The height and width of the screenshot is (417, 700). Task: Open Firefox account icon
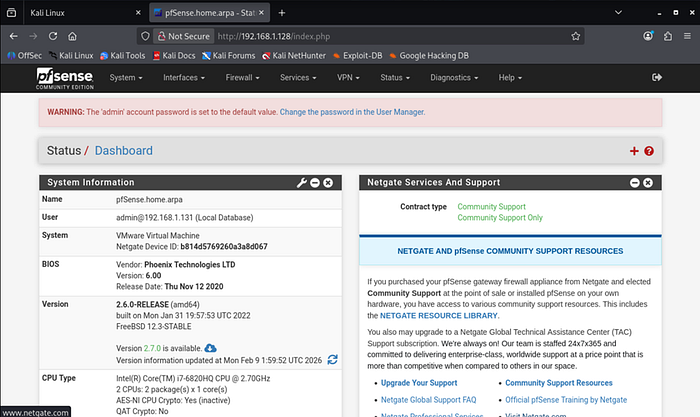pyautogui.click(x=648, y=36)
